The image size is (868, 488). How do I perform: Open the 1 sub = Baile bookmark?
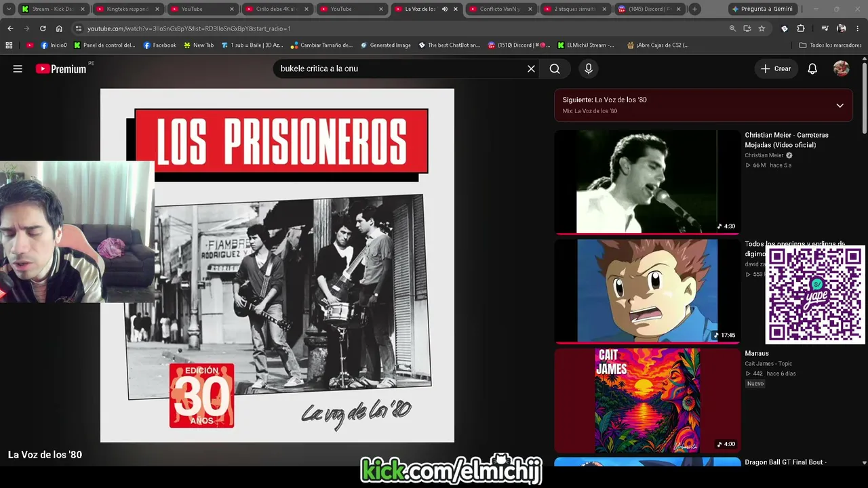[x=252, y=45]
